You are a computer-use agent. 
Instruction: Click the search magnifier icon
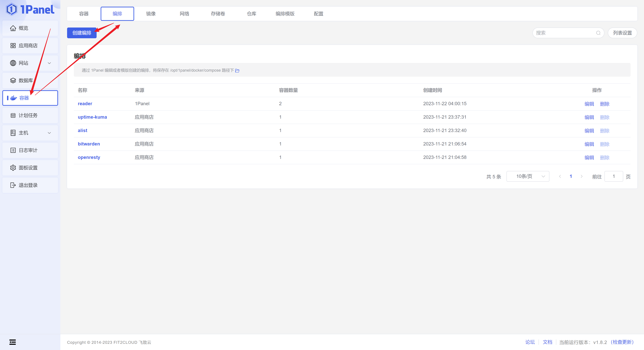(x=598, y=33)
